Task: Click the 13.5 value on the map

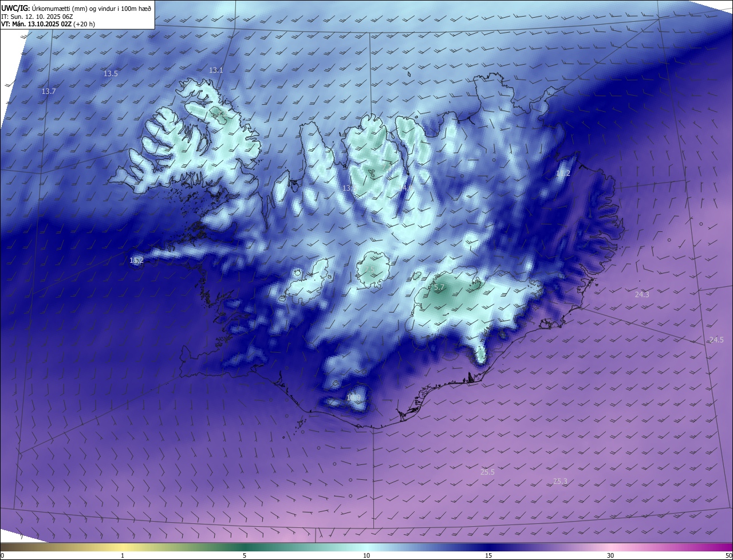Action: (x=111, y=73)
